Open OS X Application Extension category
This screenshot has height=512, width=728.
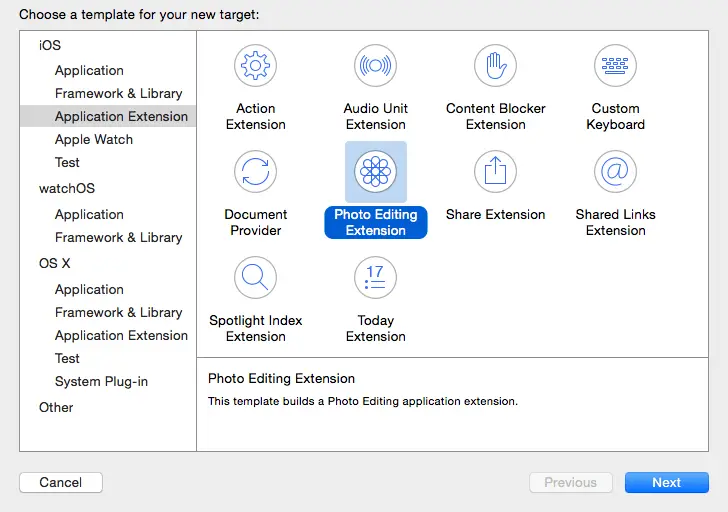pos(121,336)
